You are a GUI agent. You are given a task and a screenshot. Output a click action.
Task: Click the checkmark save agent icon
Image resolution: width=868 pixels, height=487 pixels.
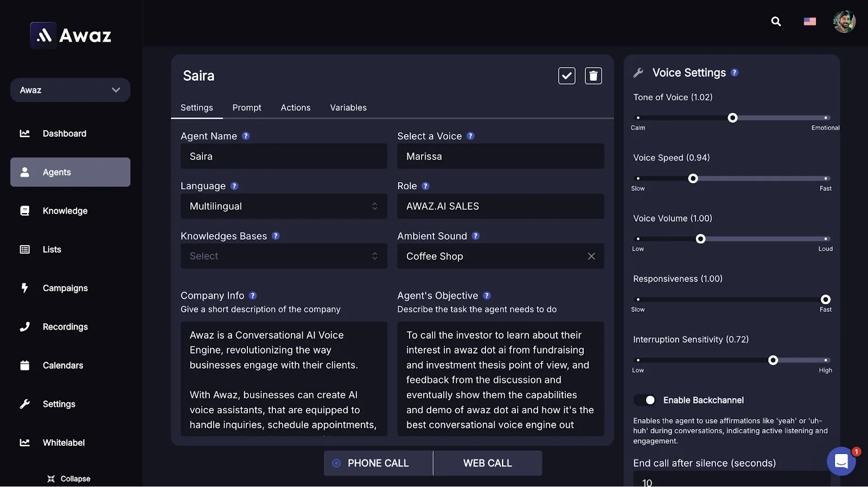tap(566, 76)
